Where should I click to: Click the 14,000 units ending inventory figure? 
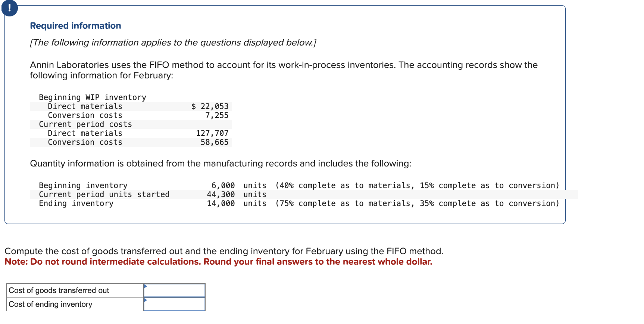coord(221,203)
